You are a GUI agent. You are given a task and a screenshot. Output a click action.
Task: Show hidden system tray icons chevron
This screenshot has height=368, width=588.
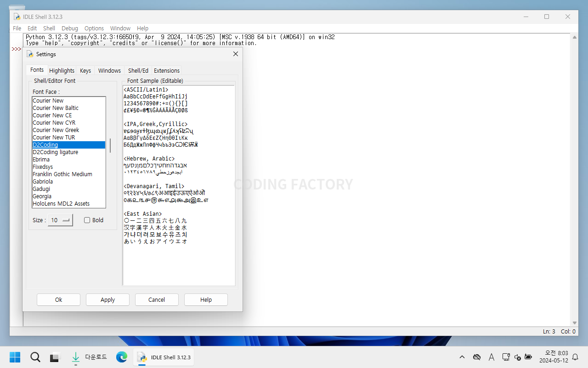(x=462, y=357)
